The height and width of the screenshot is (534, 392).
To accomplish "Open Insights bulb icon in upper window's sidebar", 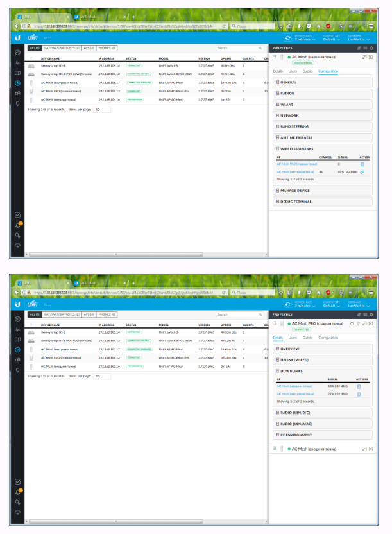I will click(x=18, y=103).
